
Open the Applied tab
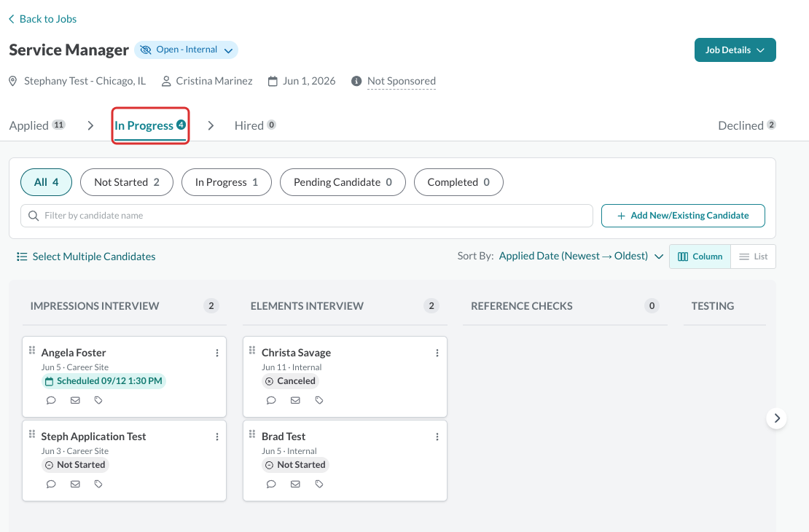point(37,125)
